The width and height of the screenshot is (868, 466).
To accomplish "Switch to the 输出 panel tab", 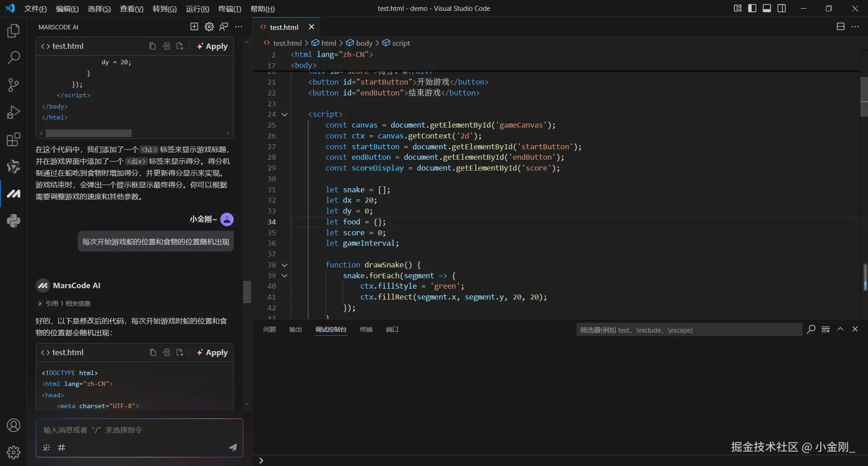I will pos(295,329).
